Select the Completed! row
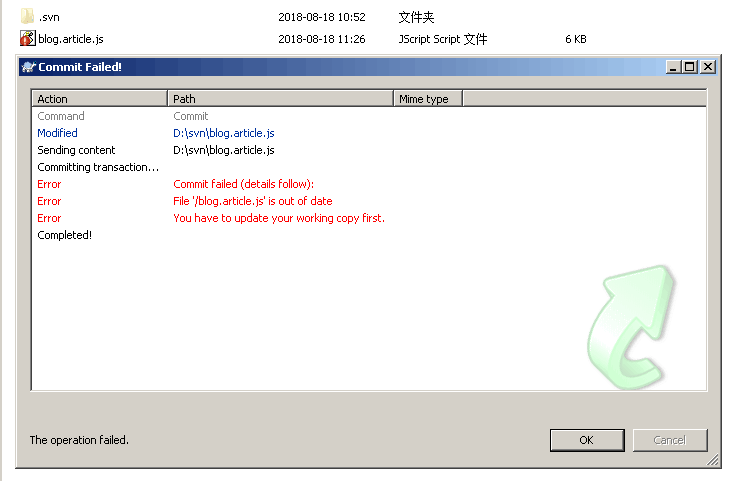Image resolution: width=732 pixels, height=481 pixels. (x=369, y=235)
